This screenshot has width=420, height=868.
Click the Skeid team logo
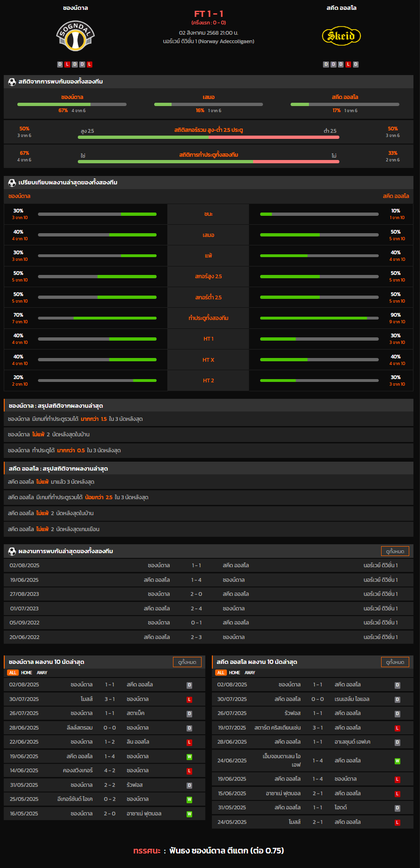pyautogui.click(x=341, y=36)
